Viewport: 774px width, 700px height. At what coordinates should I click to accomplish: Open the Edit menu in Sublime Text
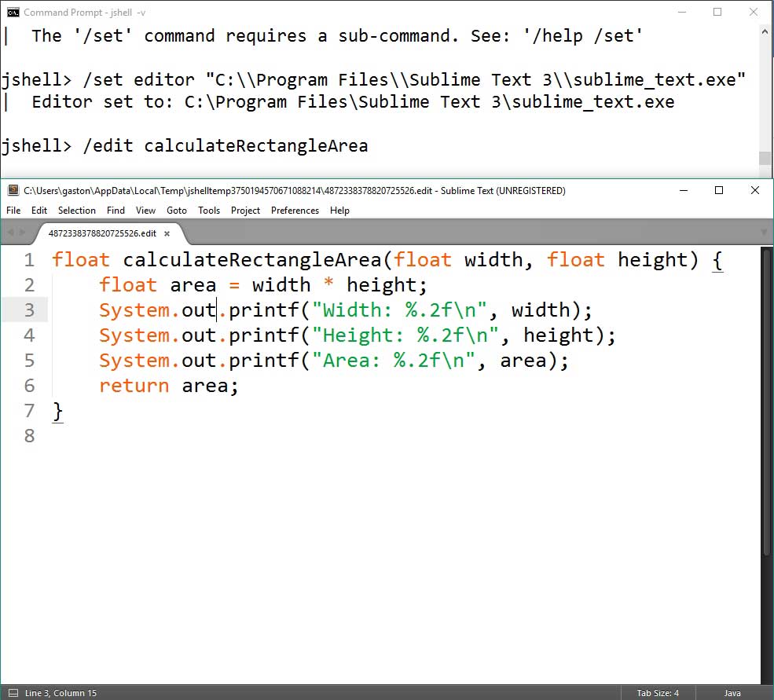(x=39, y=211)
